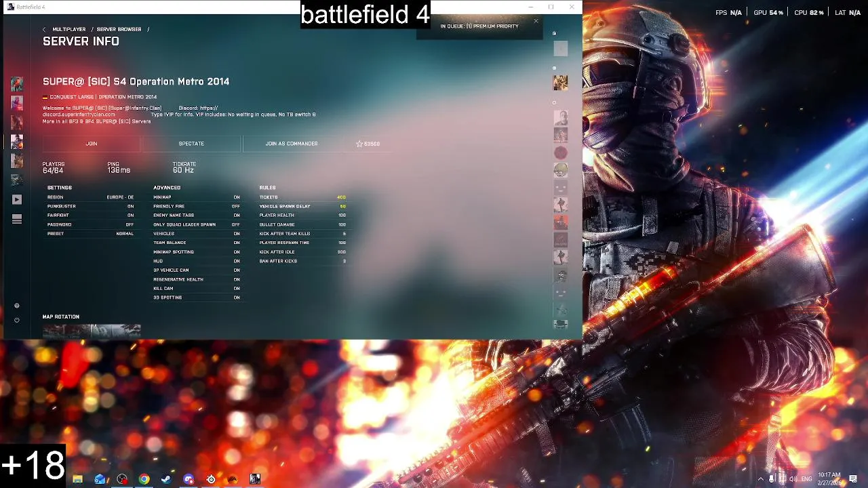Image resolution: width=868 pixels, height=488 pixels.
Task: Select the ONLY SQUAD LEADER SPAWN row
Action: [x=197, y=224]
